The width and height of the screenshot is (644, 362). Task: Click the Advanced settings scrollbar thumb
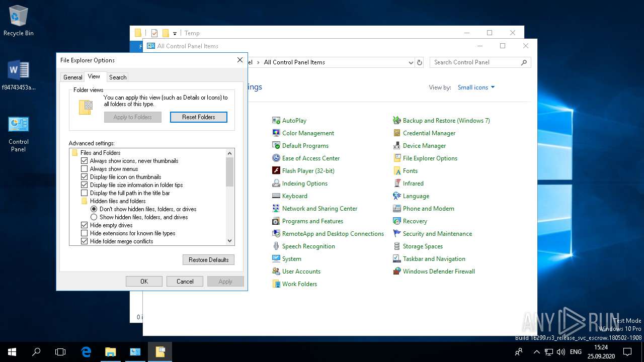pos(230,172)
